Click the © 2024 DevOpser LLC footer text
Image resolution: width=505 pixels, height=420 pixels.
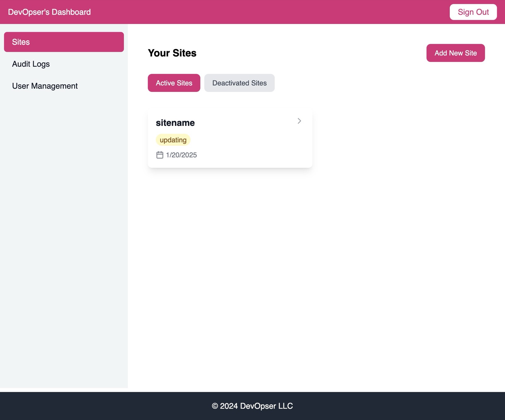(x=252, y=406)
